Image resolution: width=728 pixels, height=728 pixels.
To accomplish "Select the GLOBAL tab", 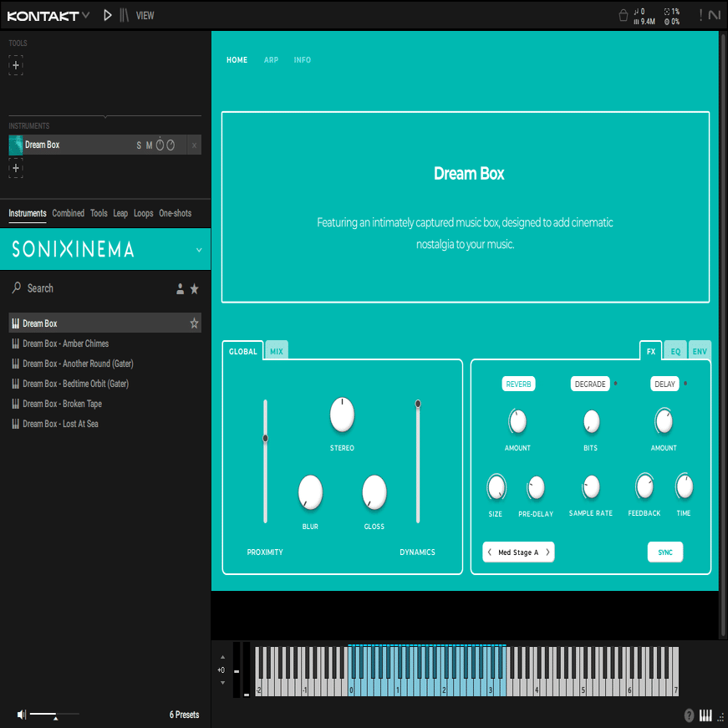I will point(243,351).
